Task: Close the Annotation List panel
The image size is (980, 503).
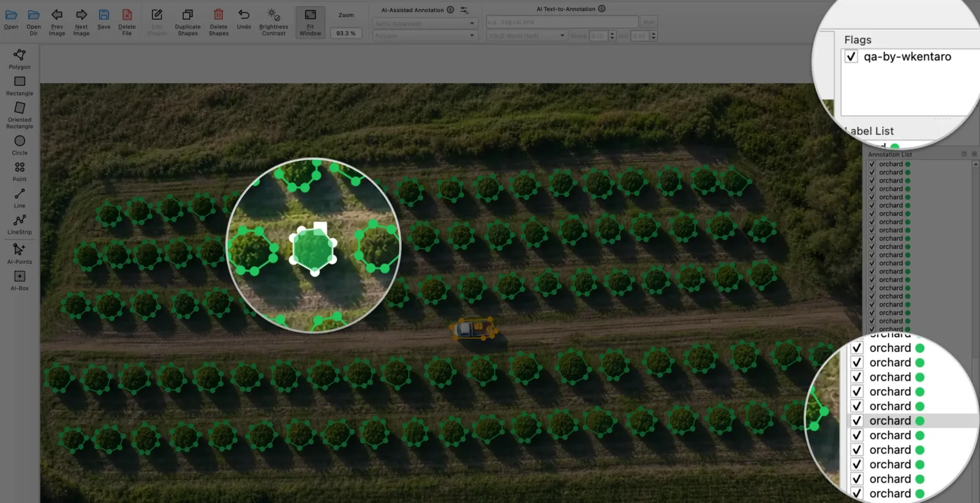Action: click(974, 154)
